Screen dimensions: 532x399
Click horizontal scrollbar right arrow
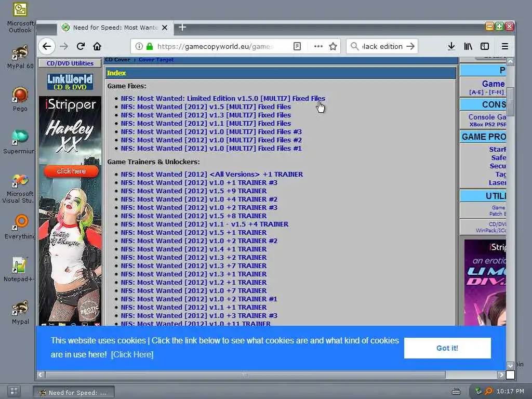pyautogui.click(x=501, y=375)
